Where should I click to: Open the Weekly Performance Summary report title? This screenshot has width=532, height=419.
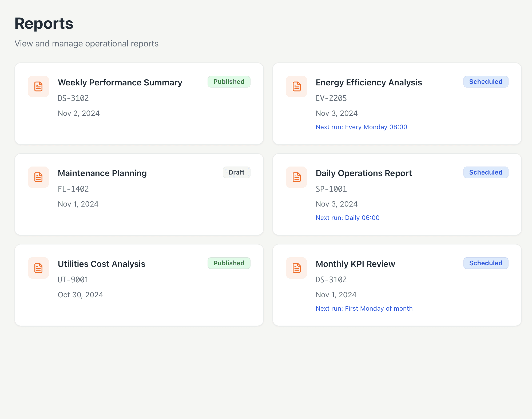point(120,82)
